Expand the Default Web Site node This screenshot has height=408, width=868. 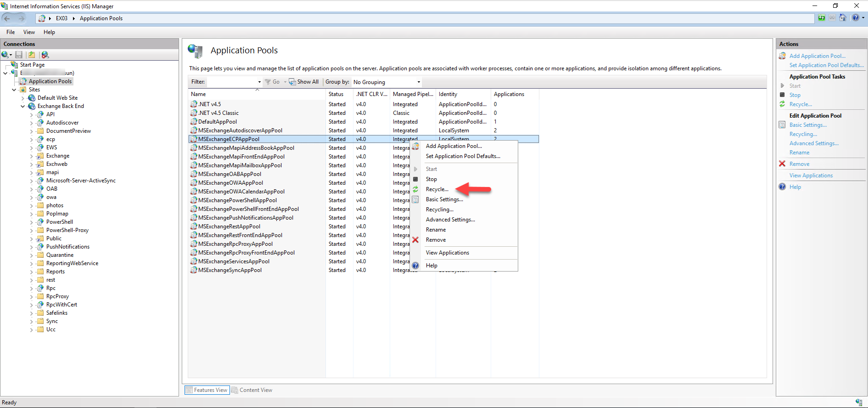coord(23,98)
